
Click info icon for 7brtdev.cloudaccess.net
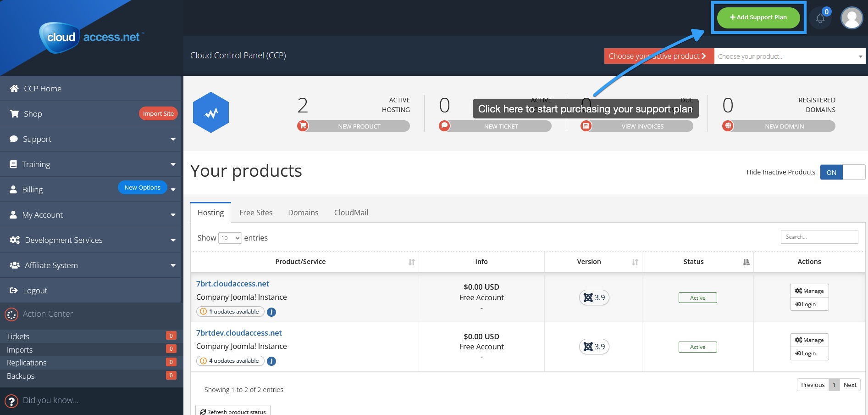point(271,361)
